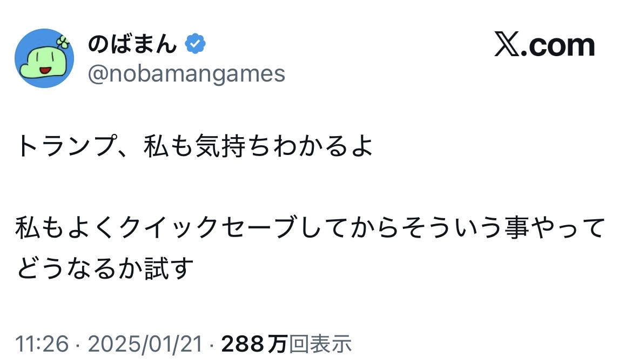632x364 pixels.
Task: Click the slime's red smiling mouth
Action: pyautogui.click(x=44, y=68)
